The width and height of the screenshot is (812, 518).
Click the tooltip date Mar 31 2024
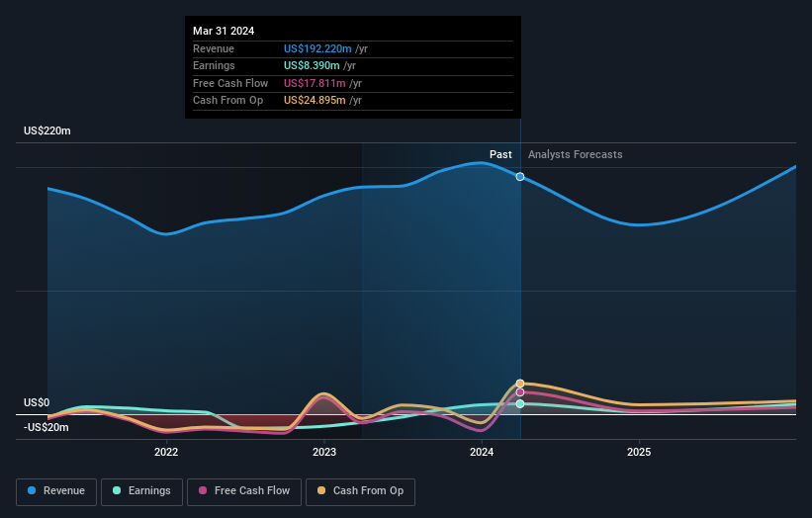click(x=224, y=31)
